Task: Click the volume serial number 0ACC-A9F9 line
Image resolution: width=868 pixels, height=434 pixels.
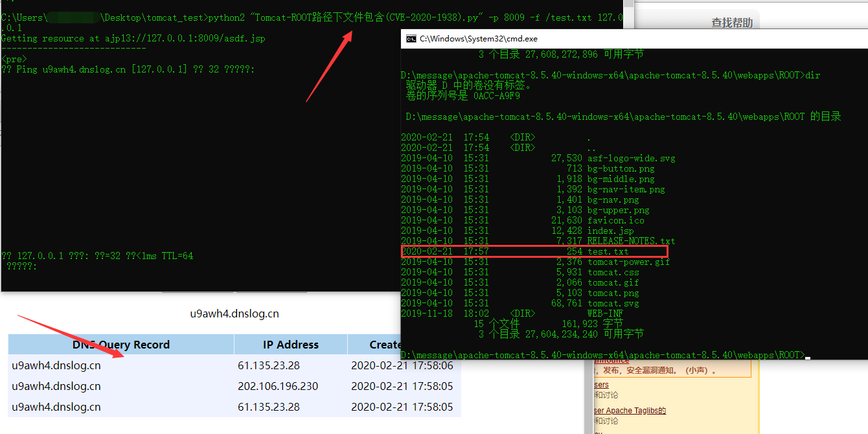Action: pos(463,96)
